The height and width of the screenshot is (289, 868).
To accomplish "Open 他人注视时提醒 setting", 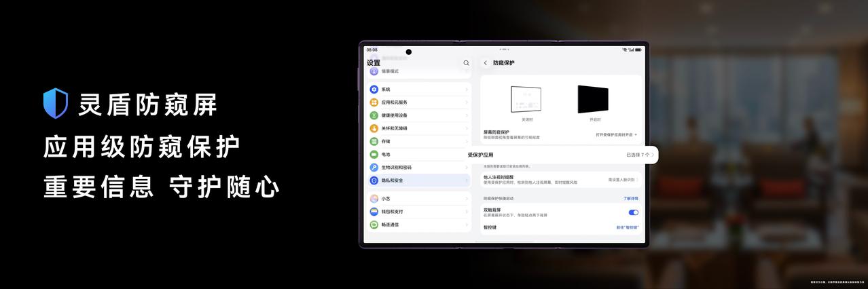I will [x=561, y=180].
